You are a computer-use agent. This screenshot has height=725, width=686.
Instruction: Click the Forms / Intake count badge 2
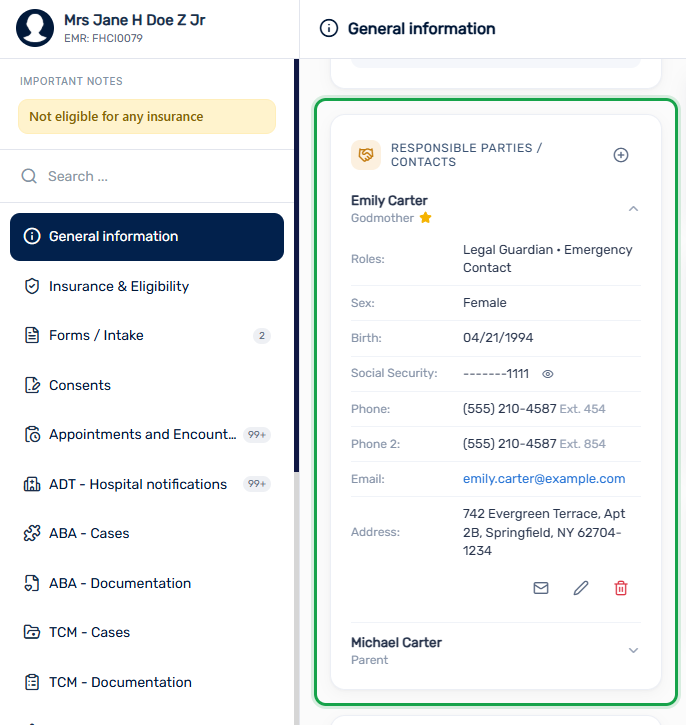(262, 336)
